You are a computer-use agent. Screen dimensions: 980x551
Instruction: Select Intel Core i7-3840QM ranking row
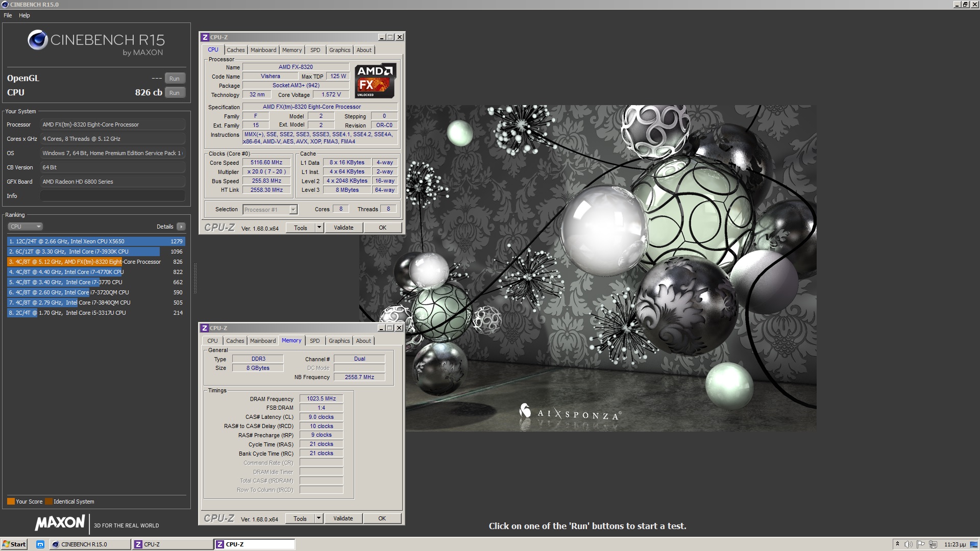(x=96, y=303)
